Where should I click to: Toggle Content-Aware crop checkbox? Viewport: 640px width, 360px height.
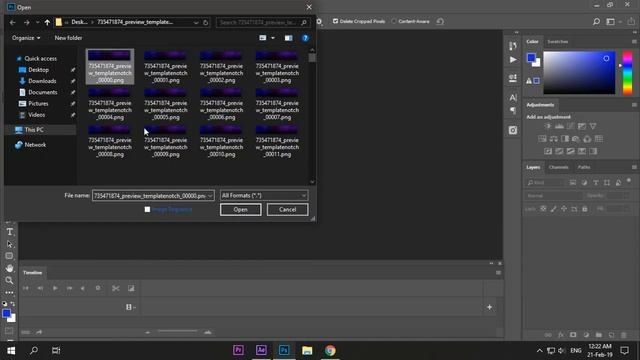coord(394,21)
